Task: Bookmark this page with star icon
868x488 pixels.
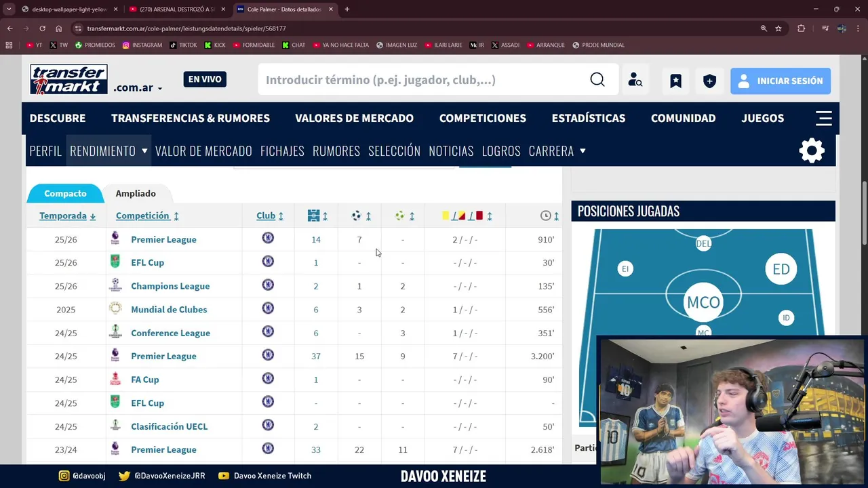Action: pyautogui.click(x=778, y=28)
